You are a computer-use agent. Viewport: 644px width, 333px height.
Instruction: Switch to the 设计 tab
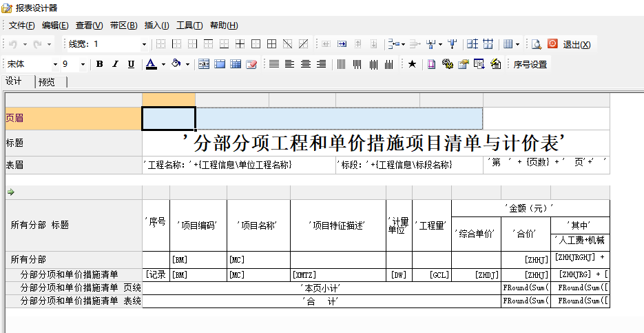coord(18,81)
